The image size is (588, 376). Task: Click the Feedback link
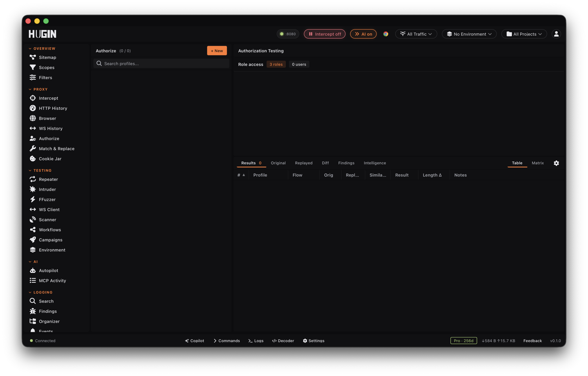(x=532, y=341)
